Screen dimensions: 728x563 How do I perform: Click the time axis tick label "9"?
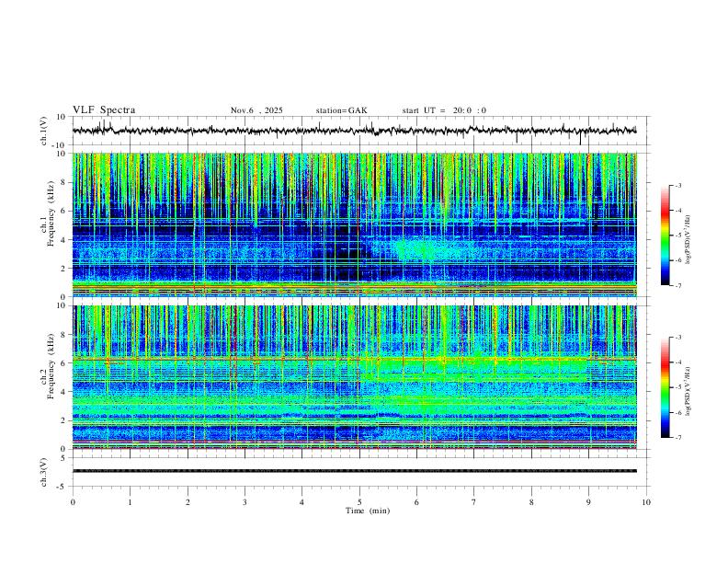pyautogui.click(x=588, y=502)
